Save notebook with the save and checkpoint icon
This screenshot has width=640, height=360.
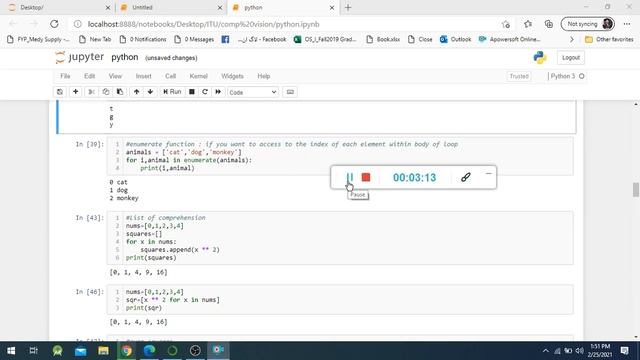(60, 92)
